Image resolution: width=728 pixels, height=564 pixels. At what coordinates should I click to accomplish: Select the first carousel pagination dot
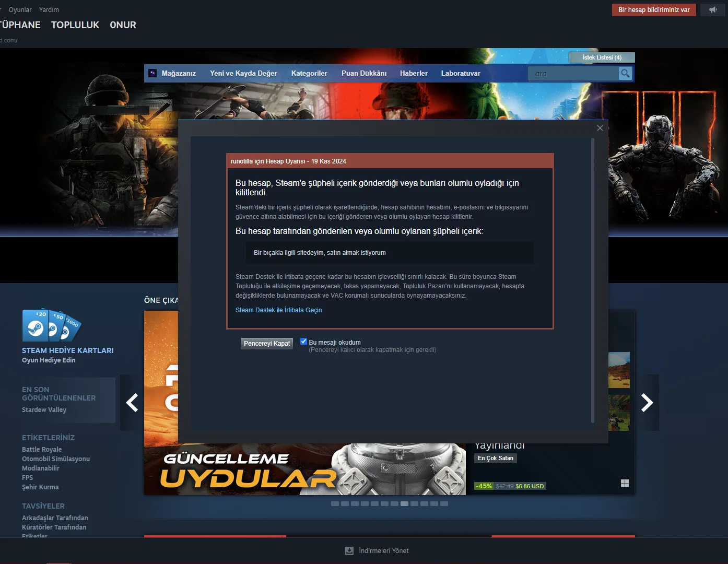(335, 504)
